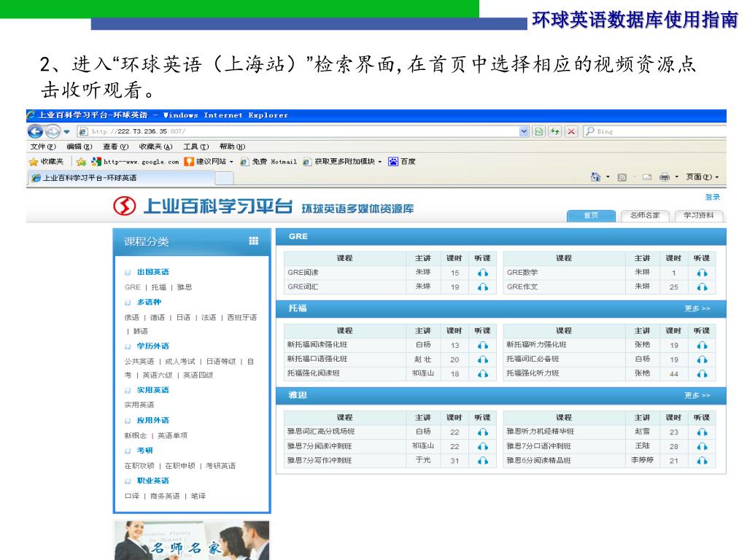The image size is (747, 560).
Task: Click the Read mail icon
Action: coord(647,177)
